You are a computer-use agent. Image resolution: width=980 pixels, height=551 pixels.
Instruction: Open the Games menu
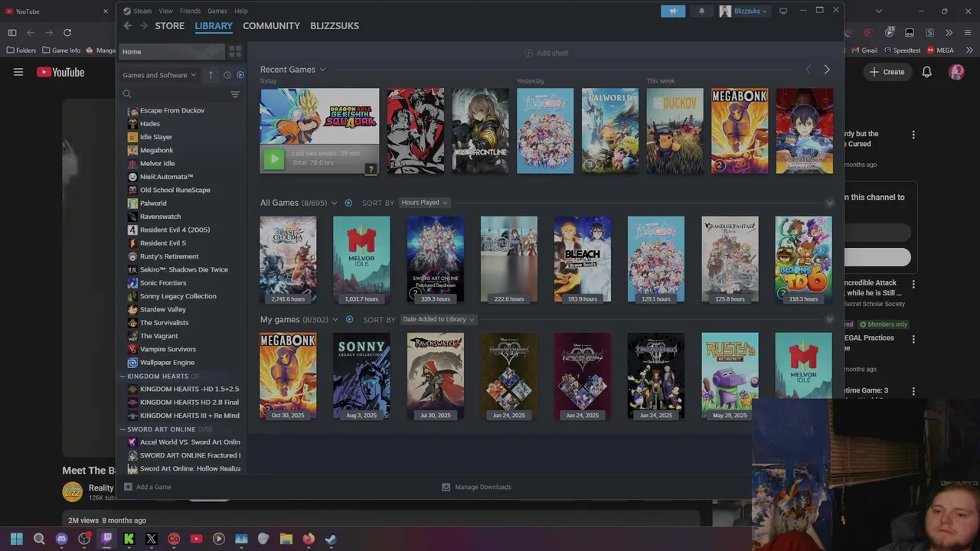[217, 11]
